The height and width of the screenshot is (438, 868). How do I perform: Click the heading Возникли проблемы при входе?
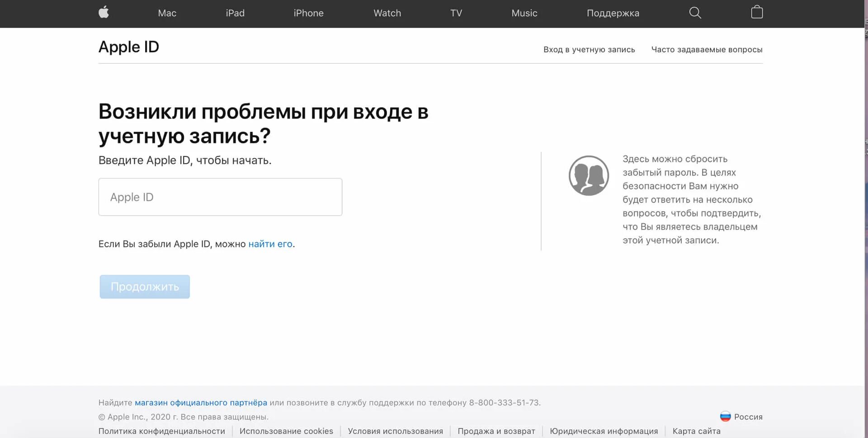click(264, 123)
